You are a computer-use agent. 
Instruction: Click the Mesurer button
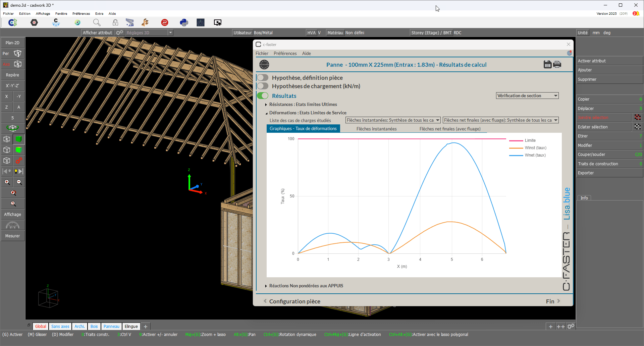tap(12, 236)
